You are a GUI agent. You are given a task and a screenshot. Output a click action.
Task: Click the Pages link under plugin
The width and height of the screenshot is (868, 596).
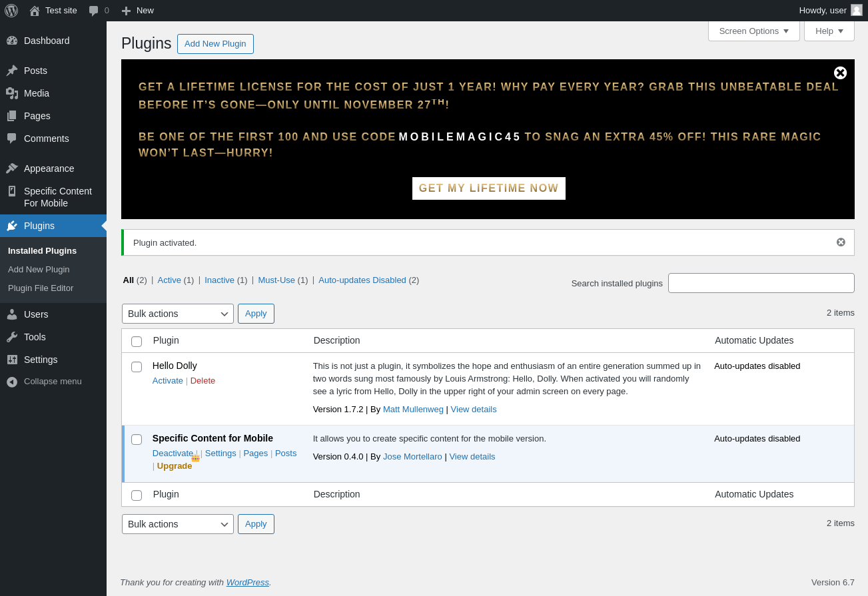tap(256, 453)
